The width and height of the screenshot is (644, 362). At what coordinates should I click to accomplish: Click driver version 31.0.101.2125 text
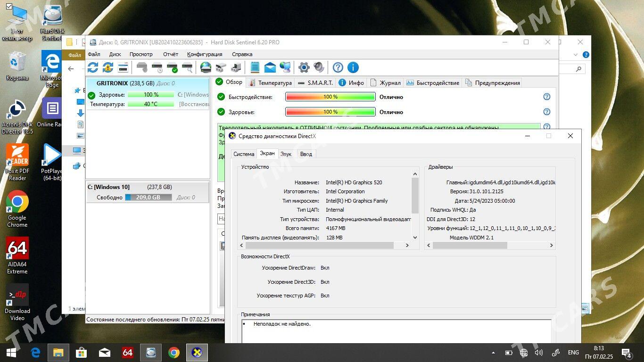click(487, 191)
